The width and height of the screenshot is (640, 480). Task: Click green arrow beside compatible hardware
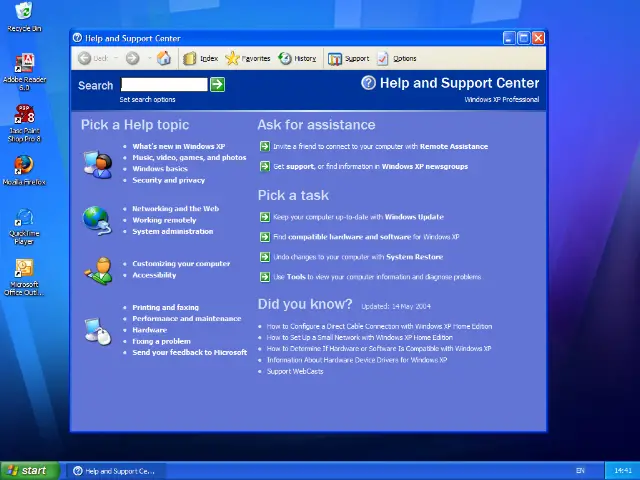coord(265,237)
